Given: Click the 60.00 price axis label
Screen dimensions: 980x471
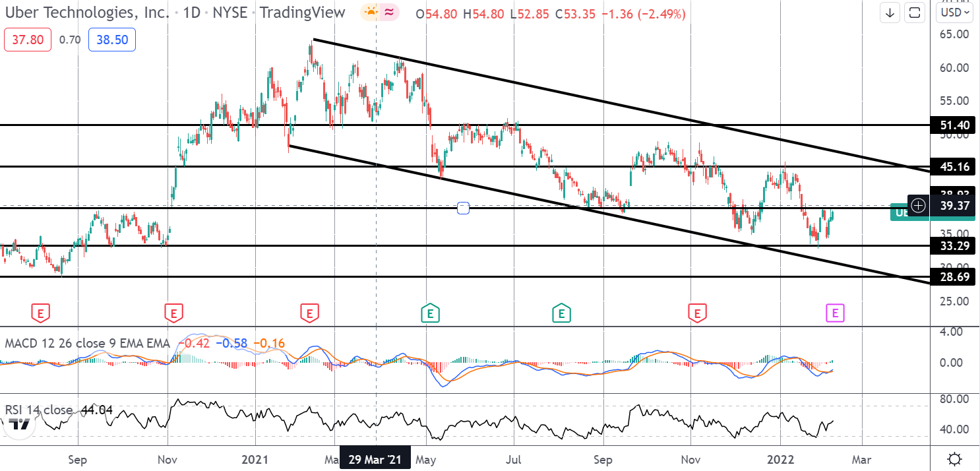Looking at the screenshot, I should coord(954,67).
